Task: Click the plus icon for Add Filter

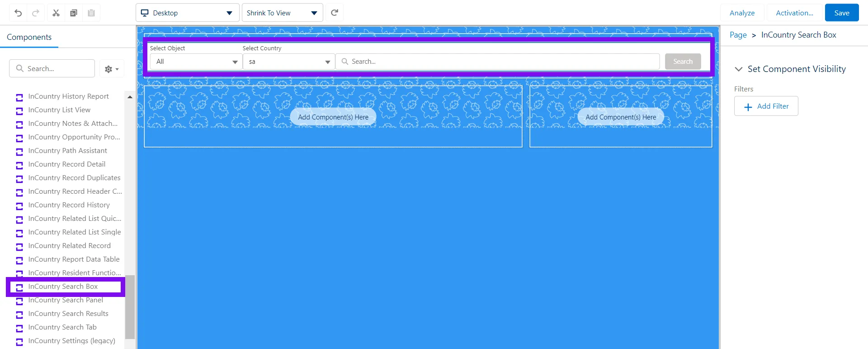Action: click(748, 107)
